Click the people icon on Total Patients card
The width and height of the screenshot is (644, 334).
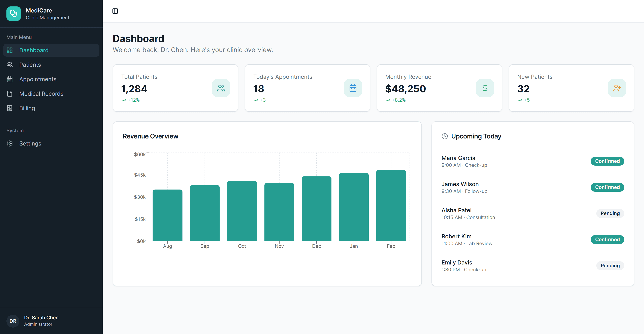pos(221,88)
